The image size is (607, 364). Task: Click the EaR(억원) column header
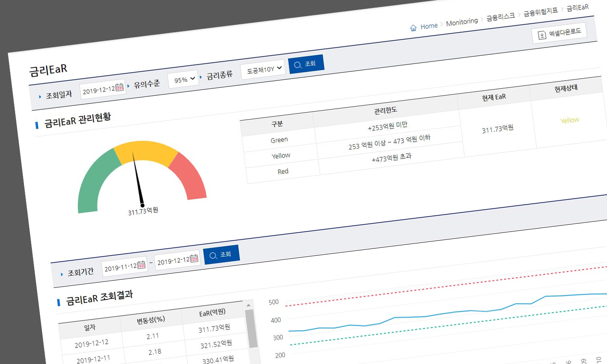pos(212,313)
